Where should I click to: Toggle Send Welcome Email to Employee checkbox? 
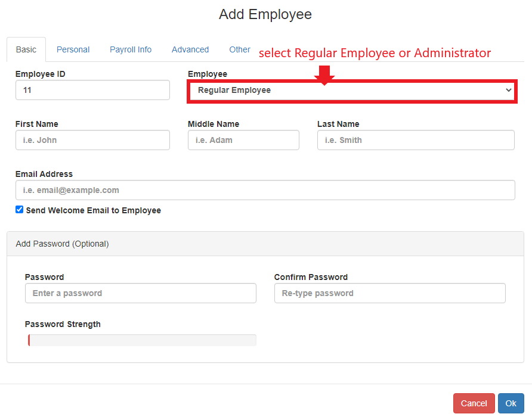tap(20, 210)
